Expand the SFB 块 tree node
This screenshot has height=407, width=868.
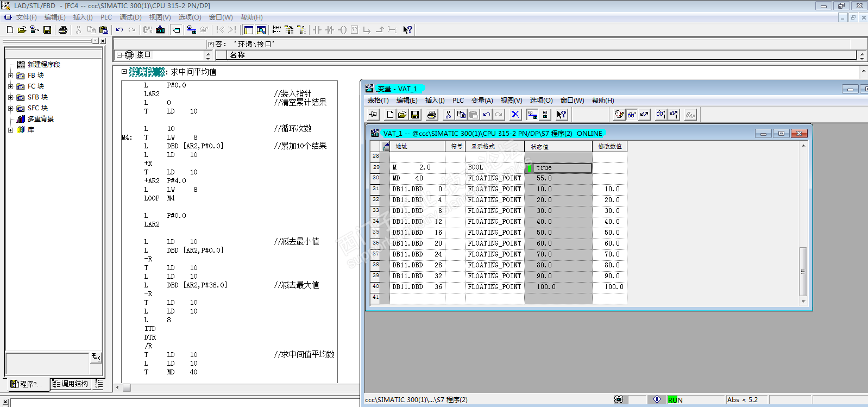[10, 97]
